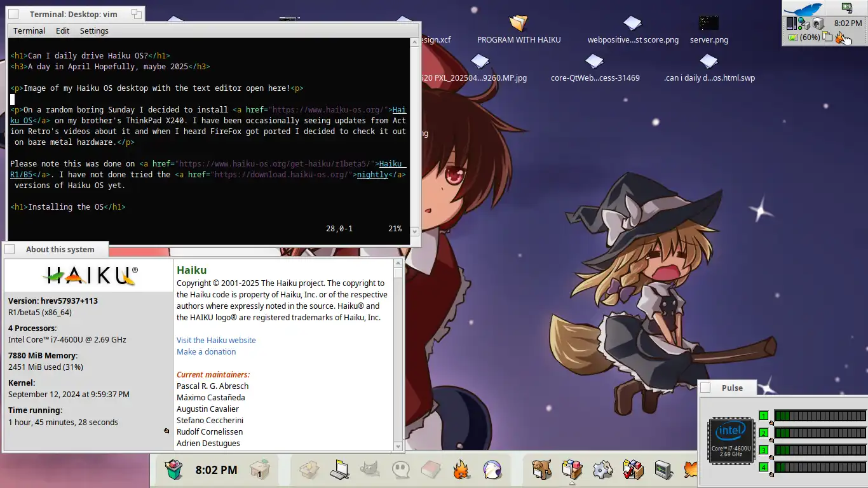
Task: Click the Terminal entry in Deskbar
Action: 848,8
